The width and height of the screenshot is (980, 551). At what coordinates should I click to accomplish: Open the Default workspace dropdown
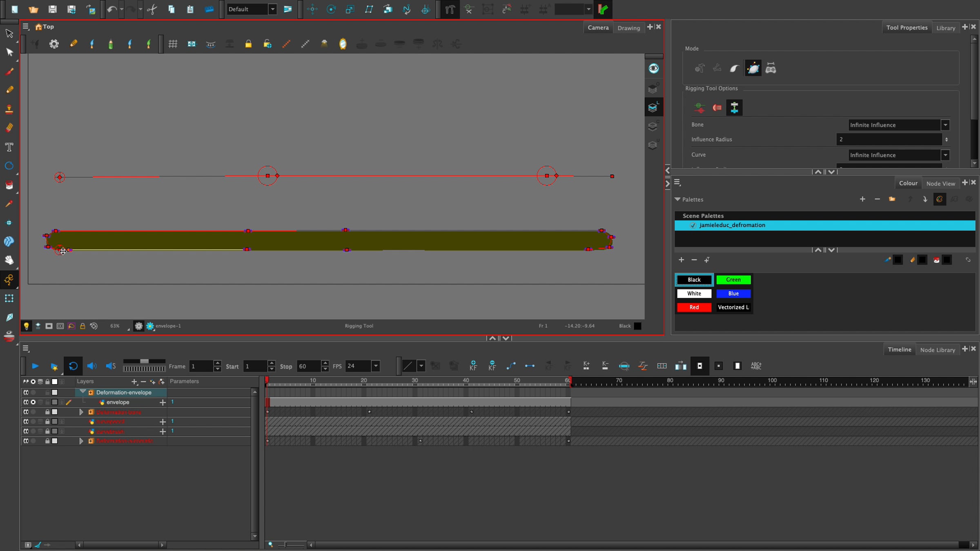click(x=272, y=9)
